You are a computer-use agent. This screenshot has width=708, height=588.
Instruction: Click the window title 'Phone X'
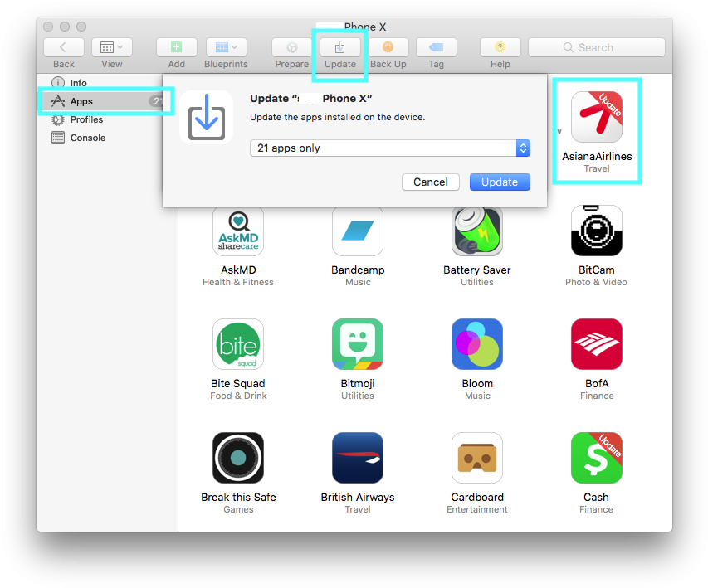click(x=365, y=27)
